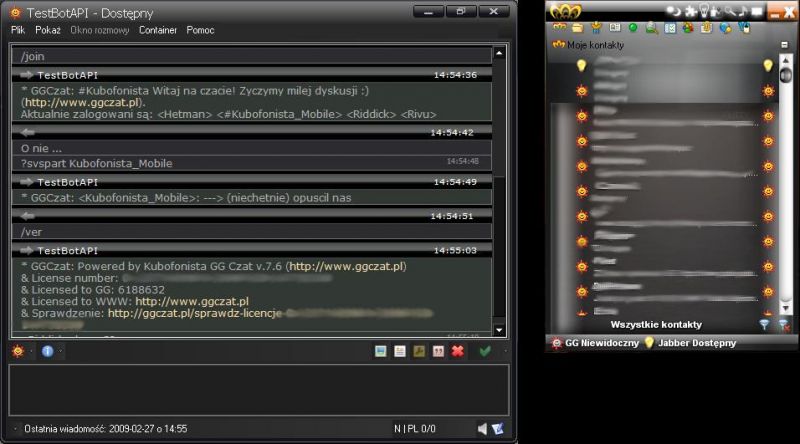This screenshot has width=800, height=444.
Task: Click the yellow bulb contact at top left of list
Action: pyautogui.click(x=581, y=65)
